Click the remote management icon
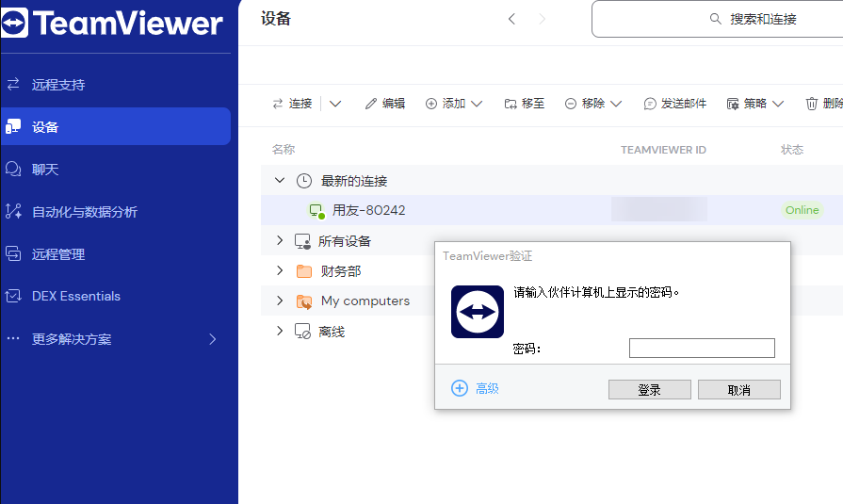 [13, 253]
